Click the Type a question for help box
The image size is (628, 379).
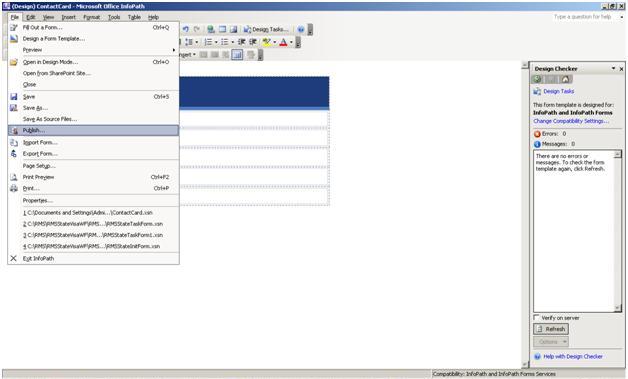click(x=583, y=17)
